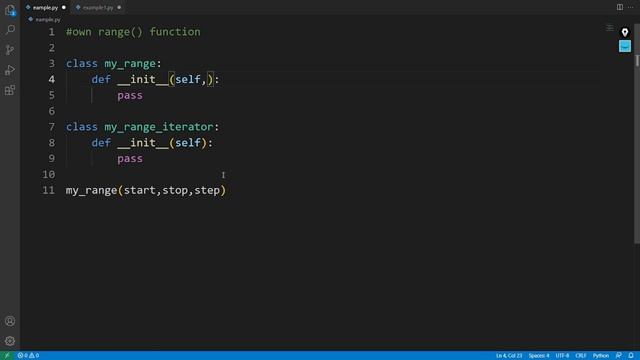The image size is (640, 360).
Task: Open the editor More Actions ellipsis
Action: (631, 7)
